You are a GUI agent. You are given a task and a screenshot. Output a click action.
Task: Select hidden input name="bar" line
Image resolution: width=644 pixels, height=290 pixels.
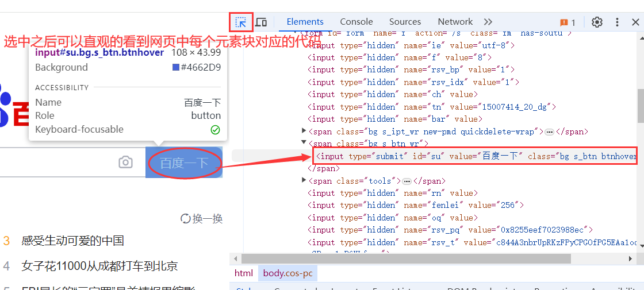coord(395,119)
